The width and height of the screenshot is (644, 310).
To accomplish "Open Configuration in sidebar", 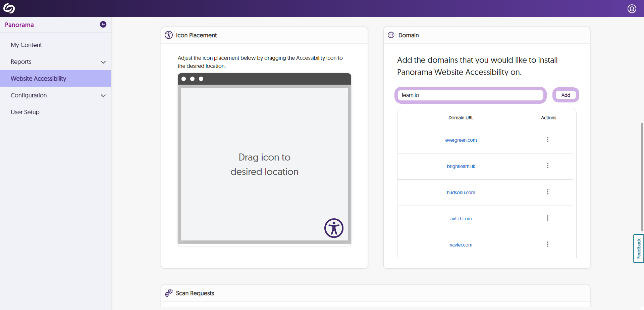I will (55, 95).
